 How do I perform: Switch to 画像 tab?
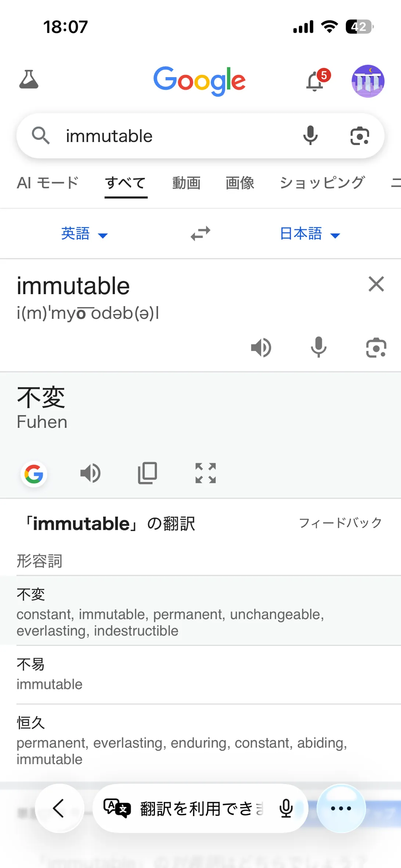coord(240,183)
